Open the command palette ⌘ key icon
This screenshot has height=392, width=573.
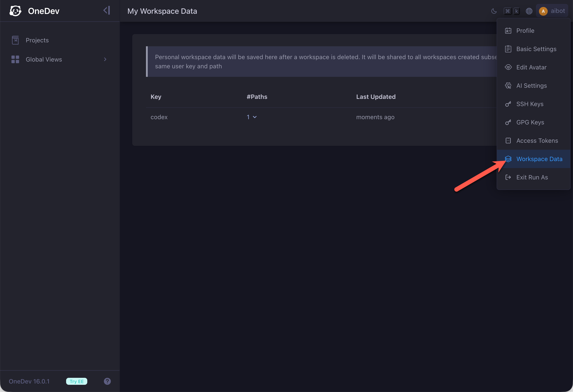click(x=507, y=11)
